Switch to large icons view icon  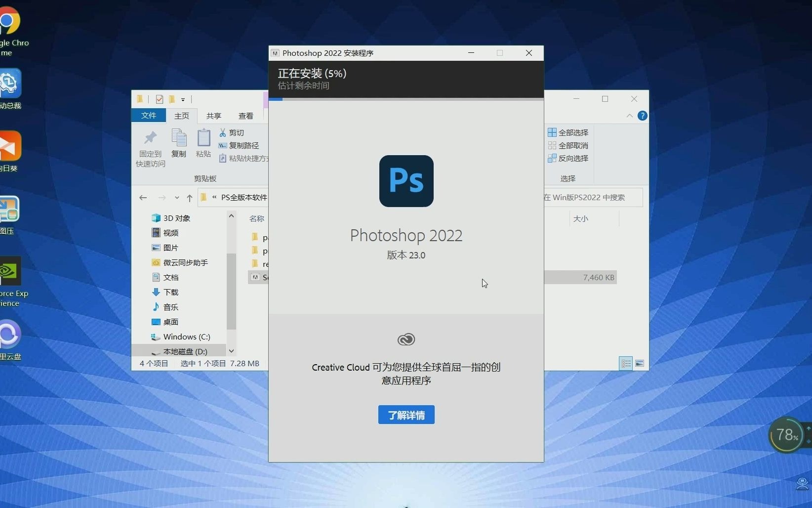point(640,363)
